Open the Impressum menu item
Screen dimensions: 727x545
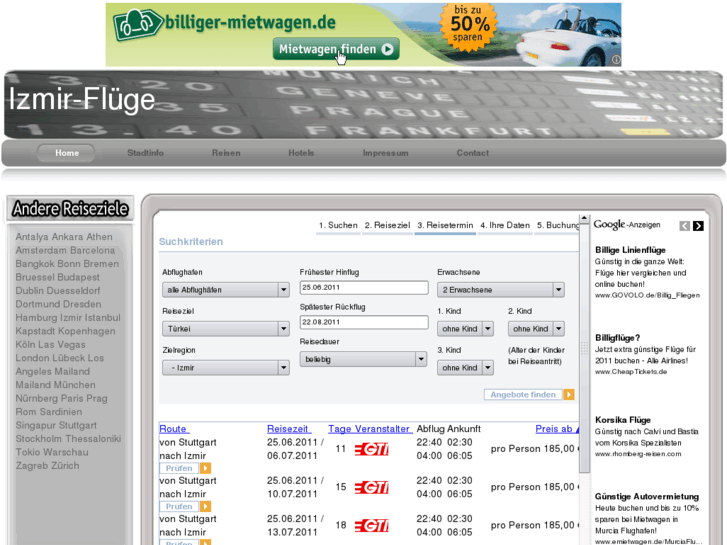click(x=385, y=153)
